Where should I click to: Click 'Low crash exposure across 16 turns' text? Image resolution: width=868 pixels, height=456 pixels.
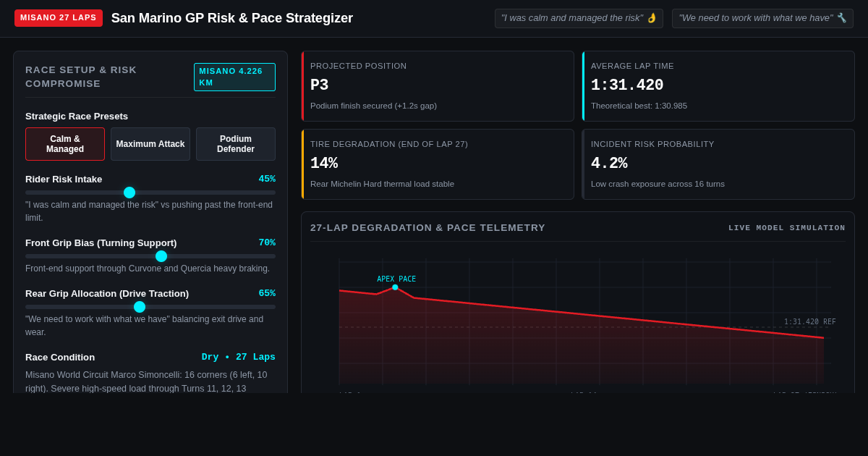click(658, 184)
